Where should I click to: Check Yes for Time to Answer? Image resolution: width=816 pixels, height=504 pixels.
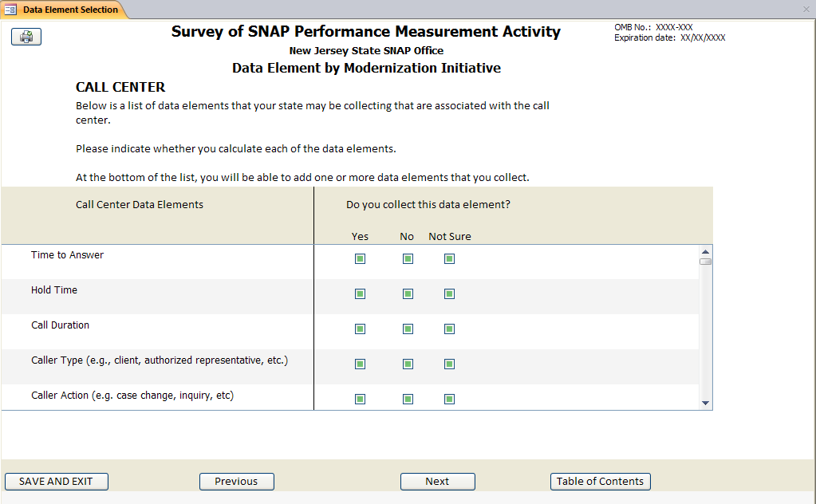(360, 258)
